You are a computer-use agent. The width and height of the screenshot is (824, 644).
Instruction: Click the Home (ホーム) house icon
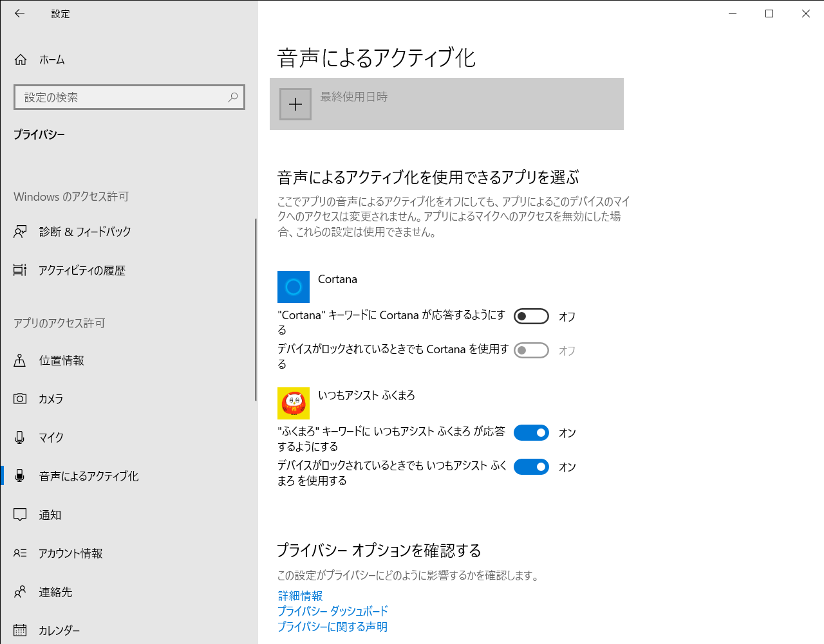[x=21, y=60]
